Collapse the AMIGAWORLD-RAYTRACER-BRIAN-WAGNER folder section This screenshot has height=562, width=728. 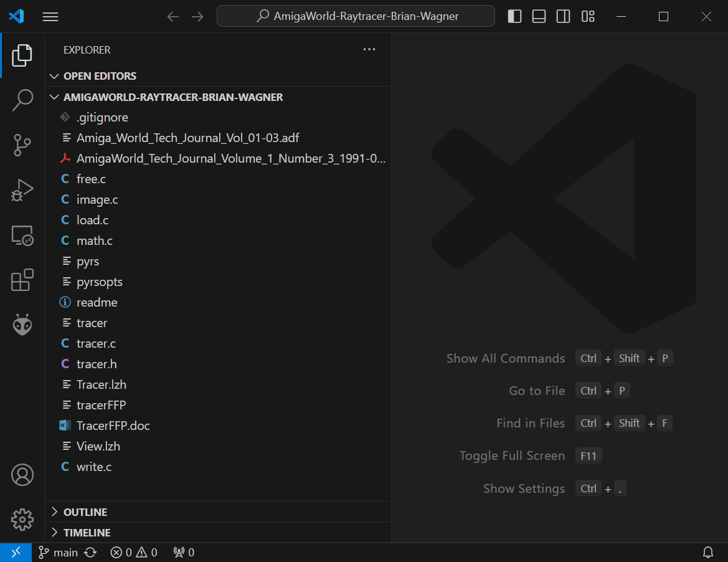click(x=217, y=97)
